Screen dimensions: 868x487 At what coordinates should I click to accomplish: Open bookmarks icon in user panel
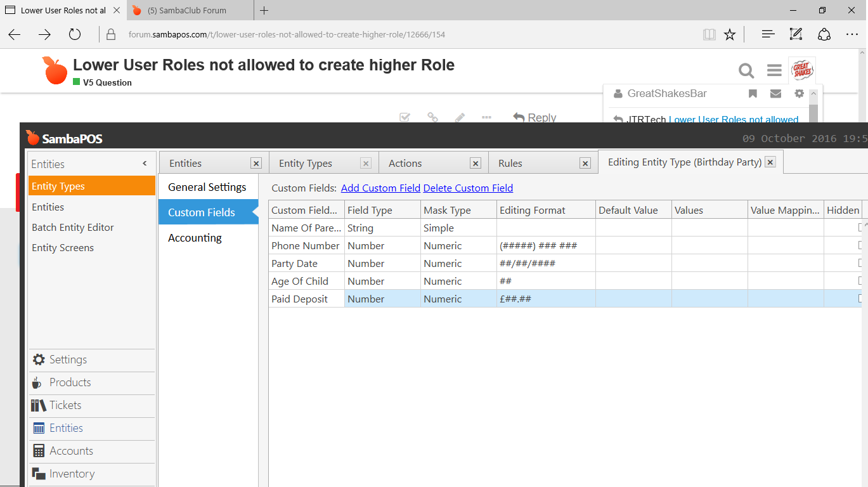(x=753, y=94)
